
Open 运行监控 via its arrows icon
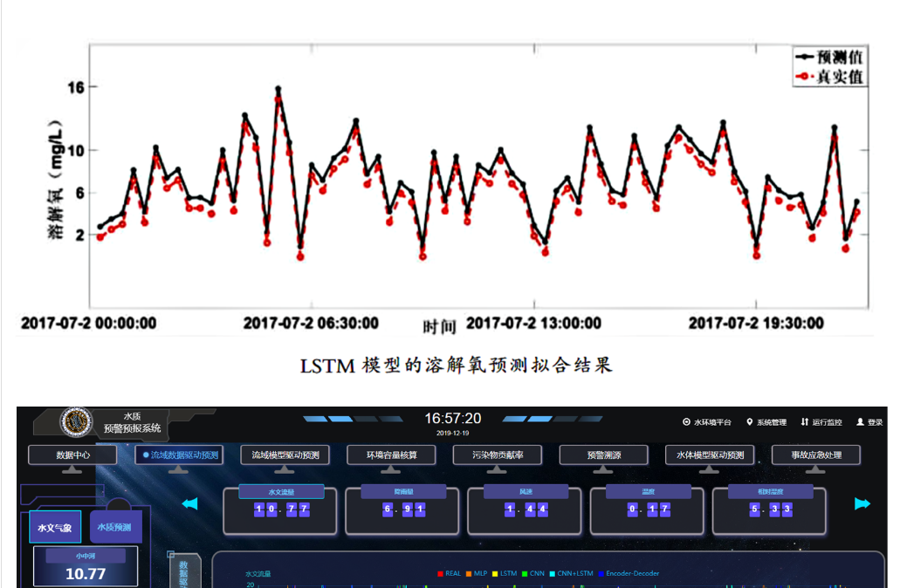coord(804,422)
